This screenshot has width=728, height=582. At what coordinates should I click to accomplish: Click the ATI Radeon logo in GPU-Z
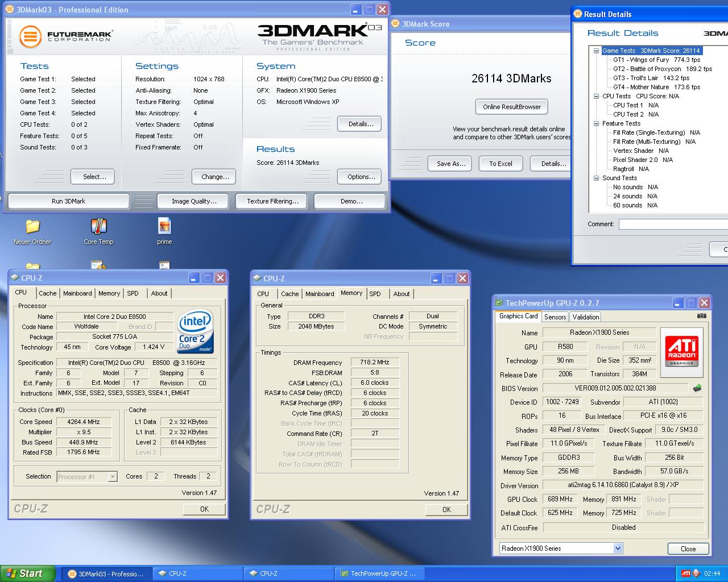[681, 351]
